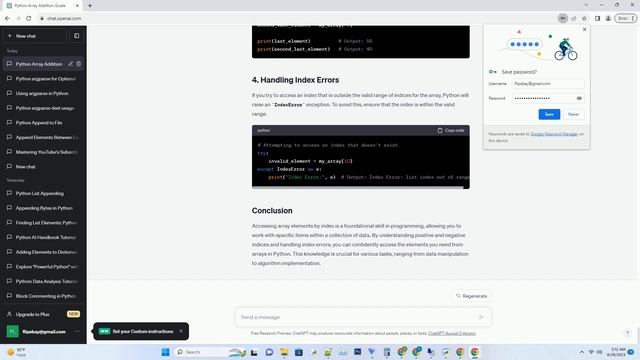
Task: Open the 'Python List Appending' chat
Action: click(43, 193)
